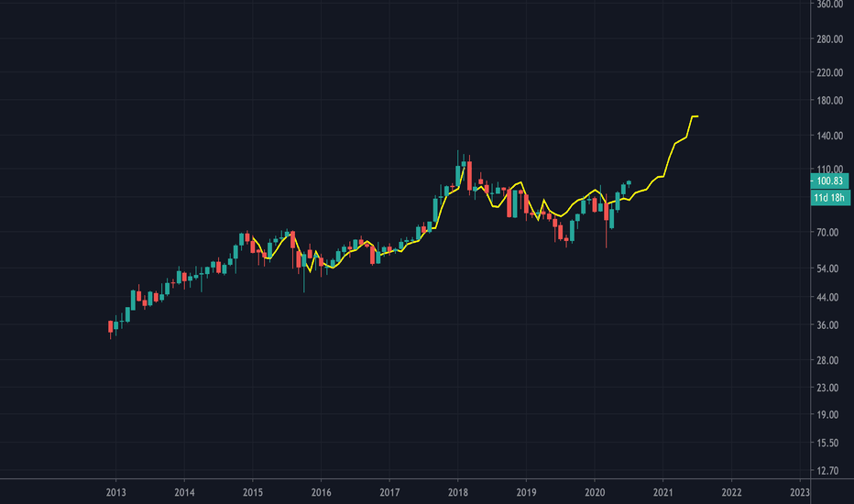The image size is (854, 504).
Task: Click the 2017 time axis label
Action: tap(389, 493)
